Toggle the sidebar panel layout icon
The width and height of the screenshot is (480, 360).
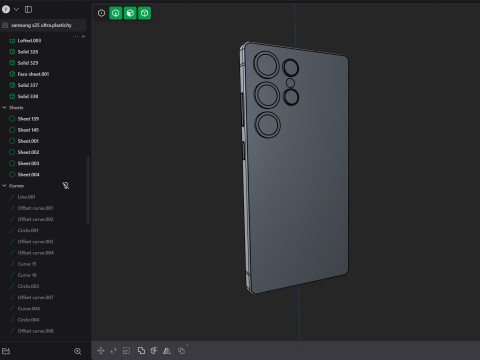point(28,9)
